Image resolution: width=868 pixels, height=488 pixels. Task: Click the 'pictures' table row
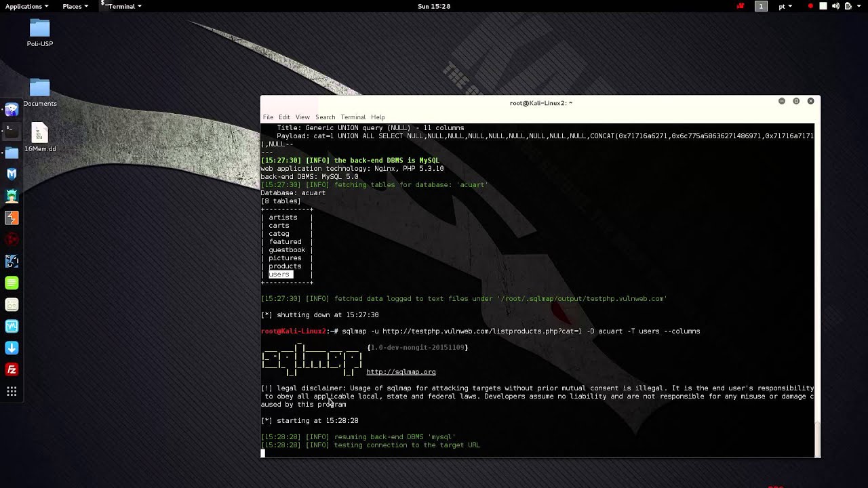point(285,258)
